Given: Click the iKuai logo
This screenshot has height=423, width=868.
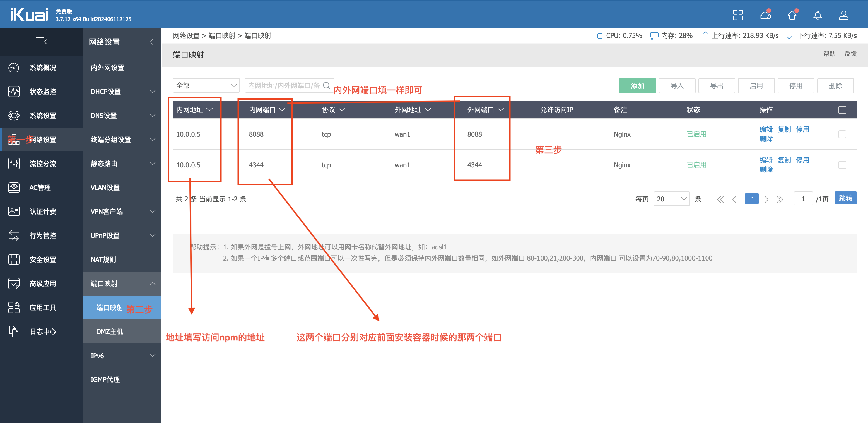Looking at the screenshot, I should click(x=29, y=15).
